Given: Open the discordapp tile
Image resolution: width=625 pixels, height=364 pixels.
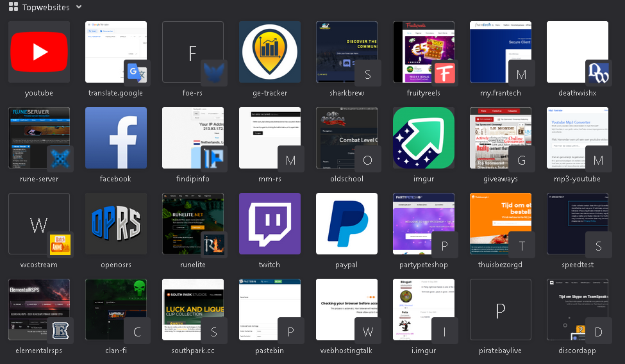Looking at the screenshot, I should pyautogui.click(x=578, y=310).
